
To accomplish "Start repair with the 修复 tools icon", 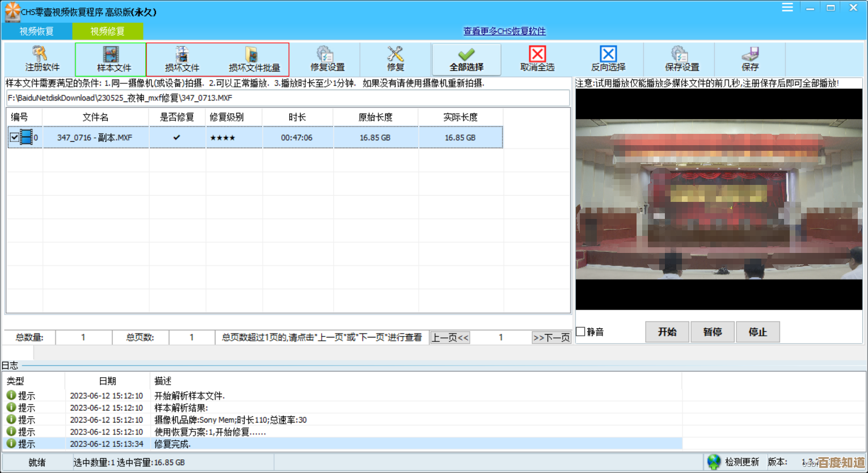I will pyautogui.click(x=395, y=59).
